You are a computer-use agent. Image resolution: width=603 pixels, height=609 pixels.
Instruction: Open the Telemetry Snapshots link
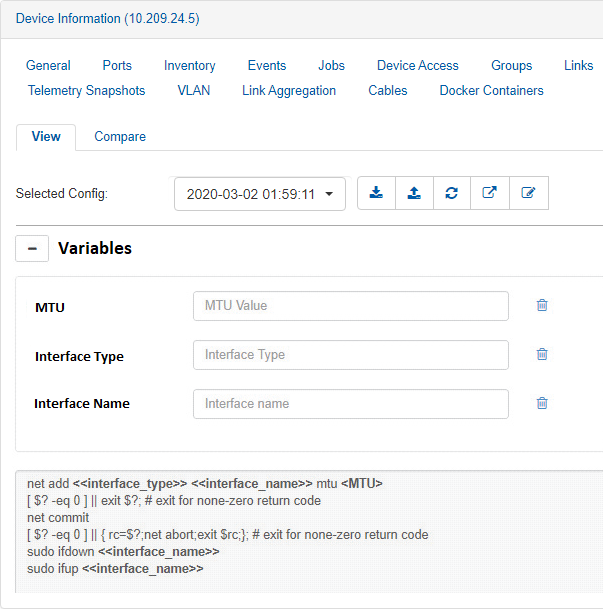click(86, 90)
